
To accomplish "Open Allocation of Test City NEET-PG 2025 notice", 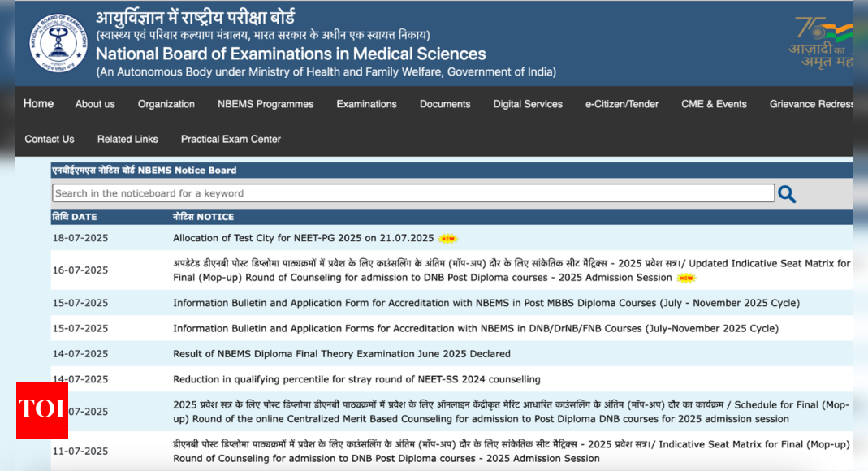I will pyautogui.click(x=304, y=238).
